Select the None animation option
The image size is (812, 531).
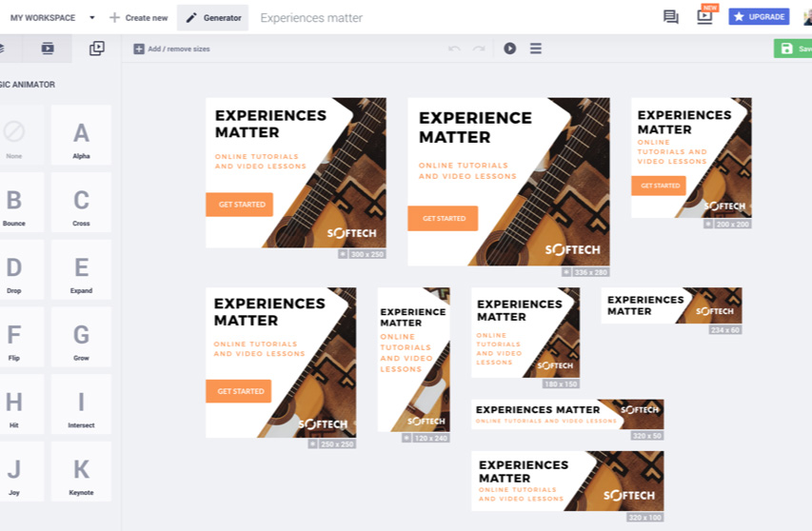point(14,135)
